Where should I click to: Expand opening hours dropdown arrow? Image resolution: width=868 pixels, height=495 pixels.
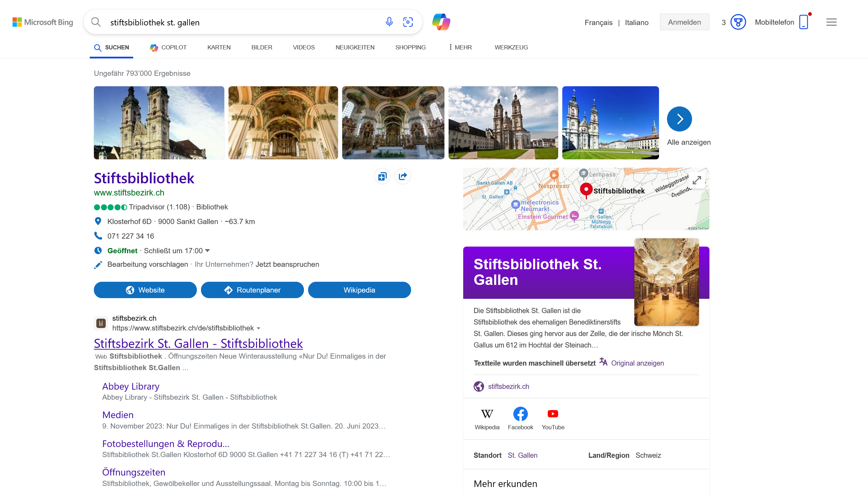tap(208, 250)
